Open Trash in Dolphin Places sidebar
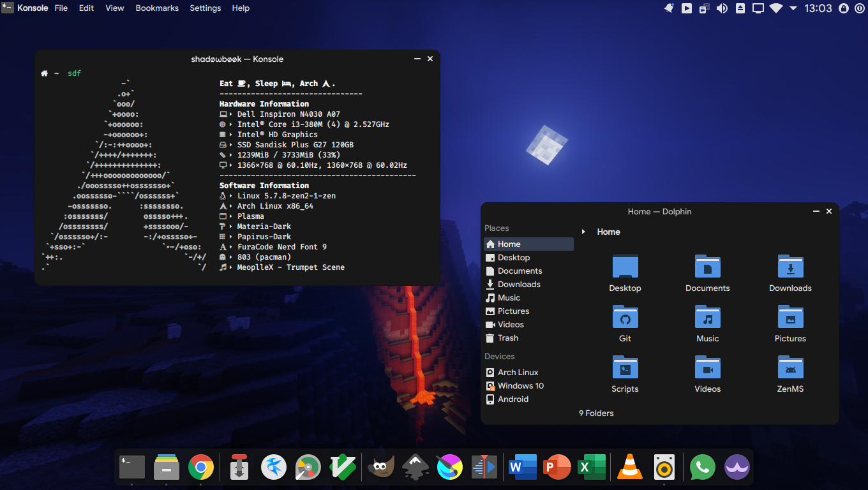This screenshot has width=868, height=490. [528, 338]
